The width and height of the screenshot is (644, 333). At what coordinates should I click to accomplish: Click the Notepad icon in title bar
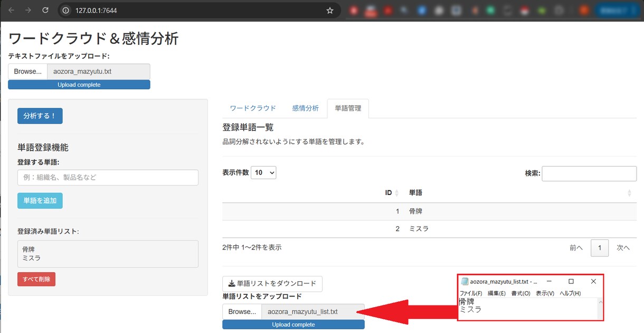click(x=465, y=282)
